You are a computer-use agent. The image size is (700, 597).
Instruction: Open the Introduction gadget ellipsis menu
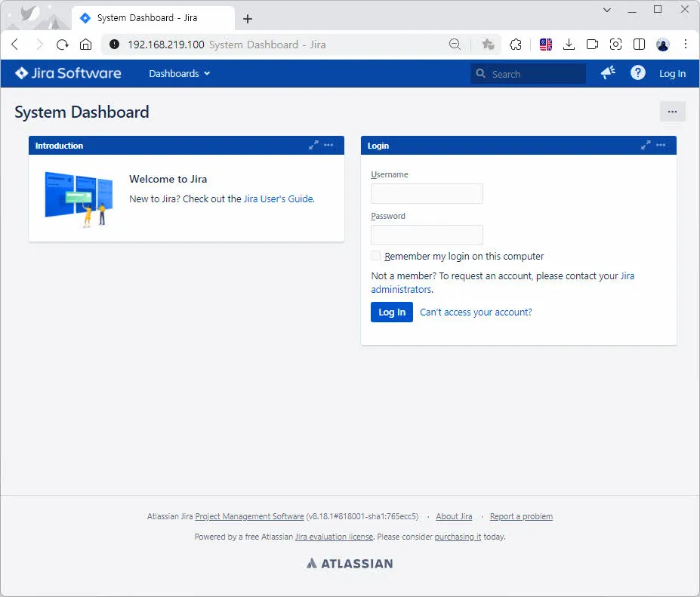pyautogui.click(x=329, y=145)
